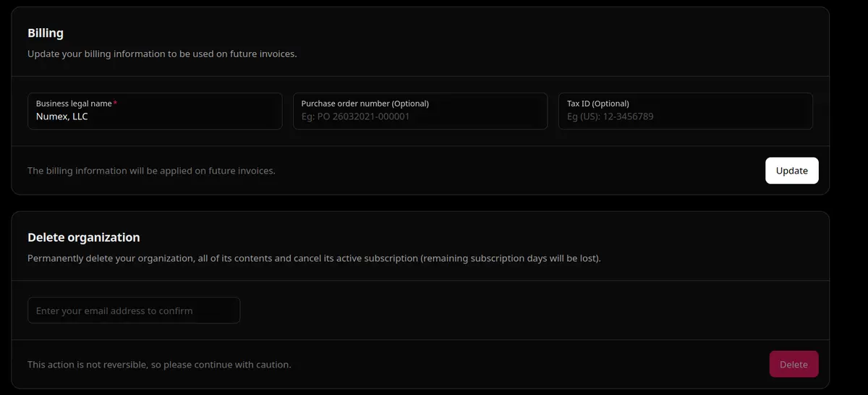Click the 'applied on future invoices' footer note
868x395 pixels.
point(151,171)
